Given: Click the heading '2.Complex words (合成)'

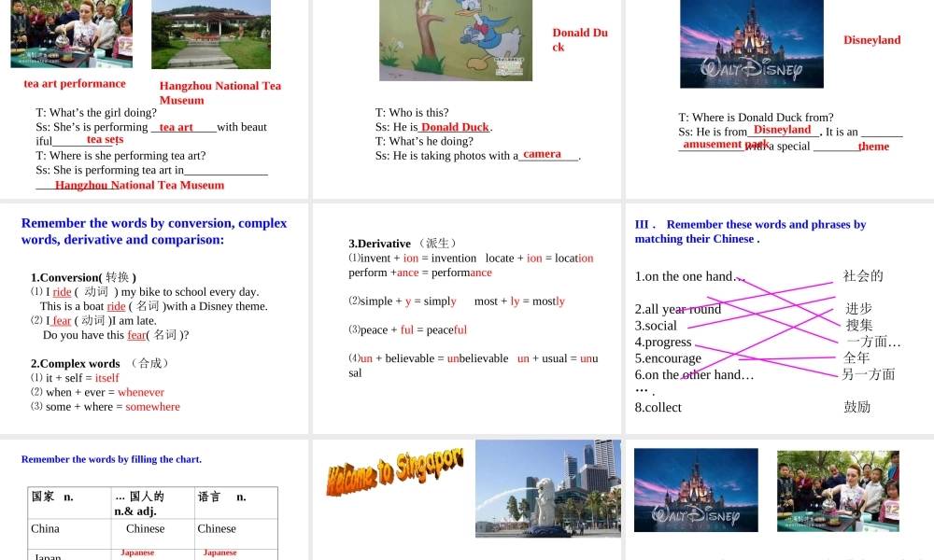Looking at the screenshot, I should coord(100,363).
